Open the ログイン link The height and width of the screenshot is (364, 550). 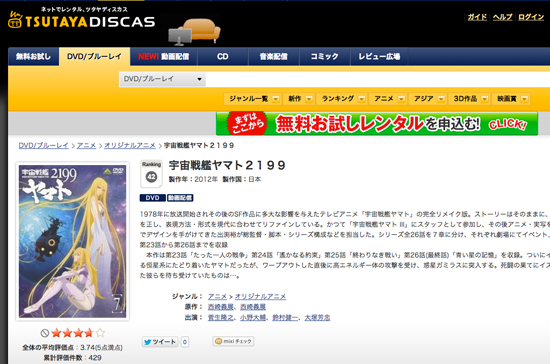(x=531, y=17)
